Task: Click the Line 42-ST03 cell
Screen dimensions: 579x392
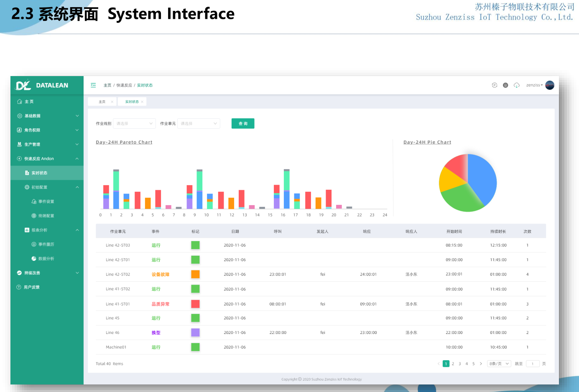Action: [118, 245]
